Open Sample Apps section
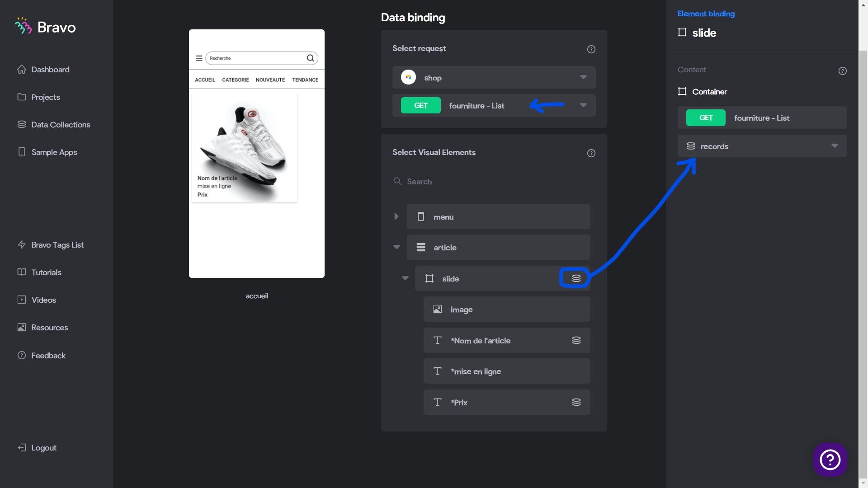Image resolution: width=868 pixels, height=488 pixels. point(47,152)
